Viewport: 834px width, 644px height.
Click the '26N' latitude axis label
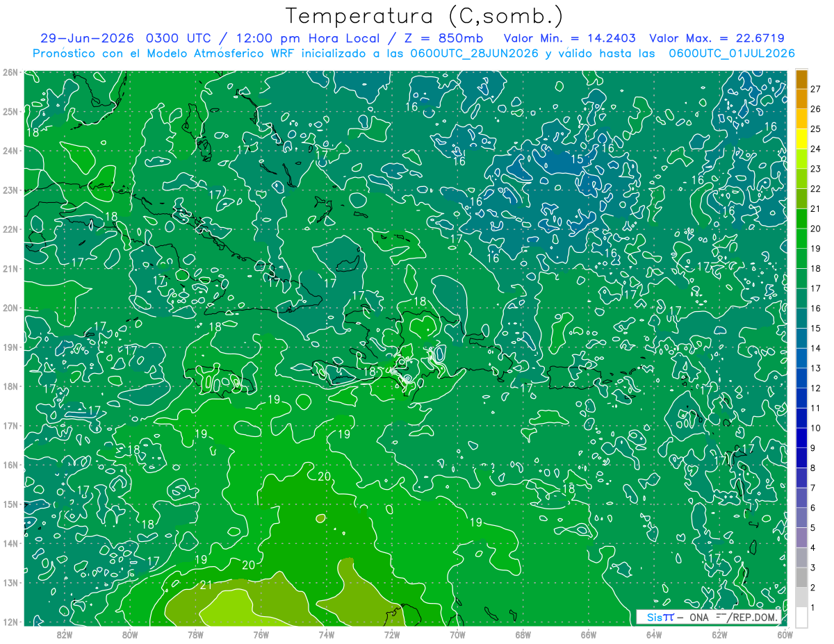pyautogui.click(x=10, y=72)
